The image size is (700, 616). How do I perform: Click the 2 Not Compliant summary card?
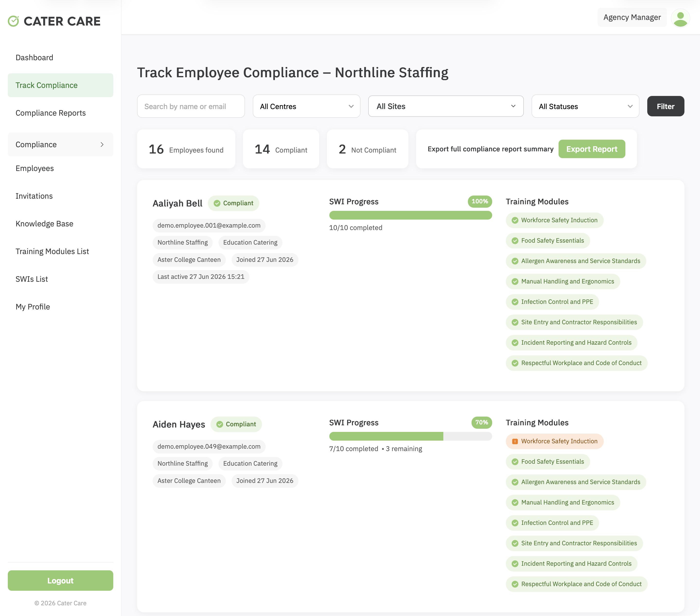point(367,149)
